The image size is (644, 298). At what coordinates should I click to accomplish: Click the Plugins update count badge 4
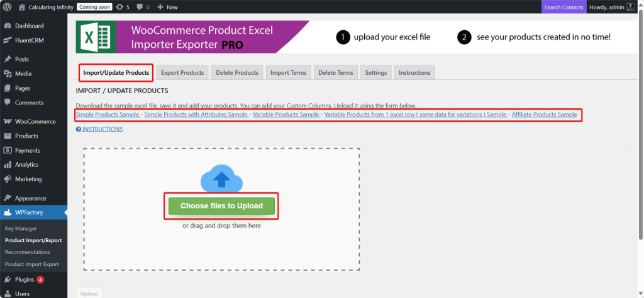pos(40,280)
